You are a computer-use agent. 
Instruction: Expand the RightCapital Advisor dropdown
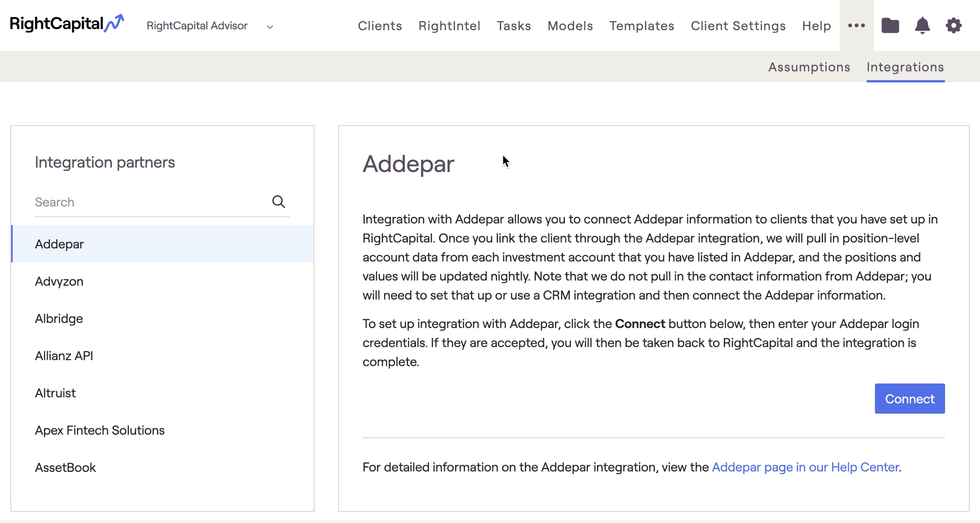[x=210, y=26]
